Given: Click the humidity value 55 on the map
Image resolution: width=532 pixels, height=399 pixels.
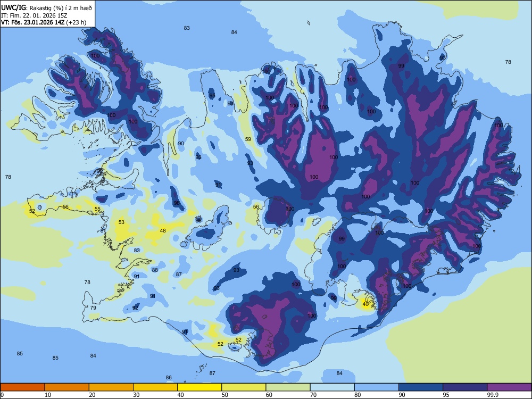Looking at the screenshot, I should (x=97, y=209).
